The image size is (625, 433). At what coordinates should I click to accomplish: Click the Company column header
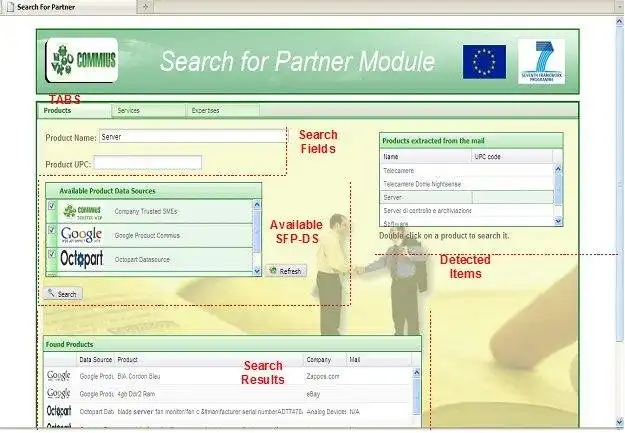[x=324, y=360]
